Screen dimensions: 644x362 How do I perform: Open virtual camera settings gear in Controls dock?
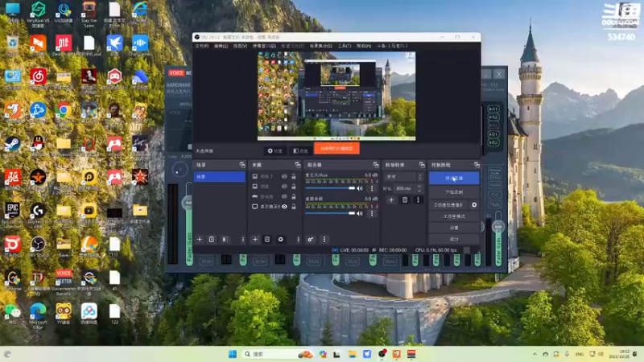pos(474,204)
